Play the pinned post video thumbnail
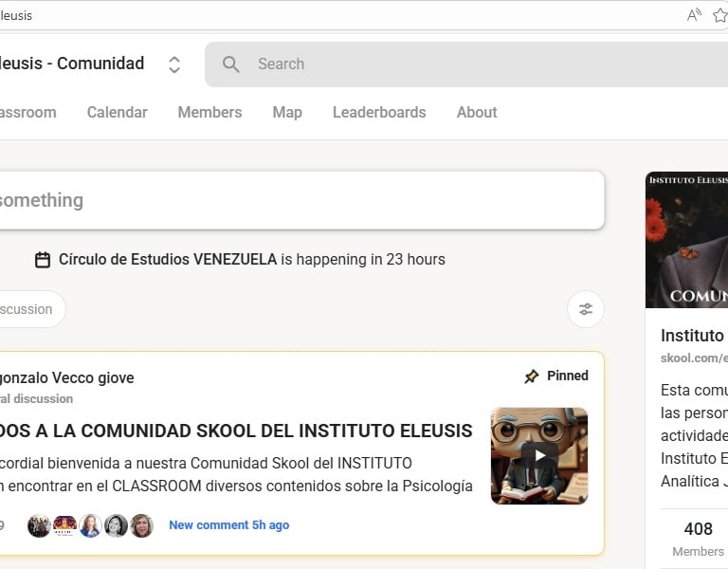The image size is (728, 569). (539, 455)
